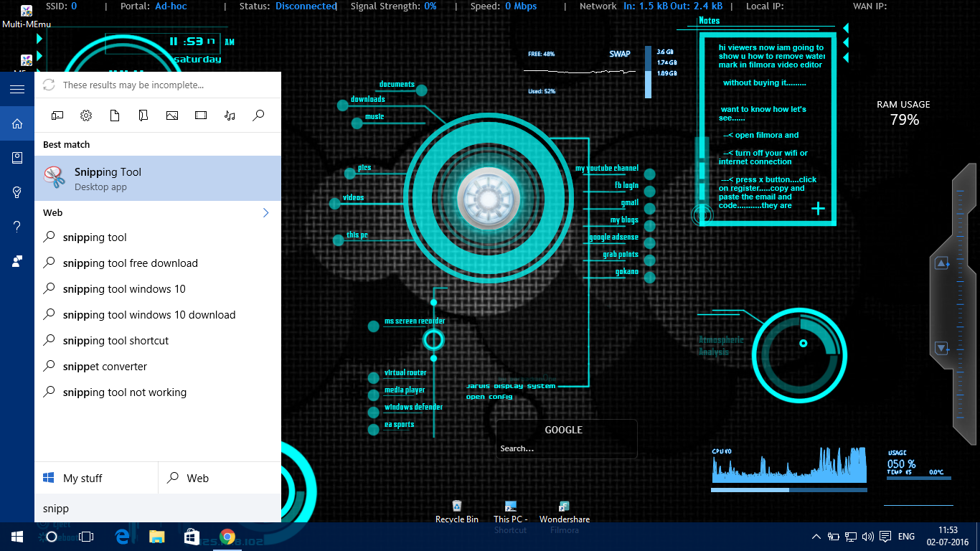Open the Recycle Bin desktop icon
980x551 pixels.
click(457, 513)
